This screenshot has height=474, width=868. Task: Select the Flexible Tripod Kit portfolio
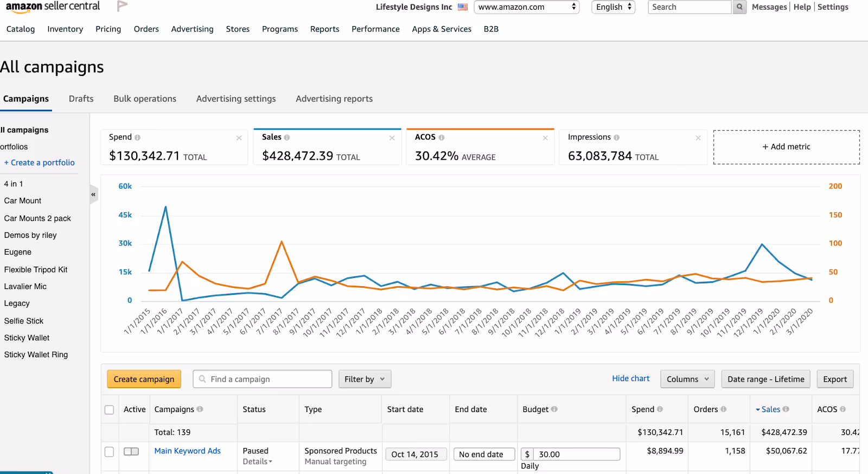tap(36, 270)
